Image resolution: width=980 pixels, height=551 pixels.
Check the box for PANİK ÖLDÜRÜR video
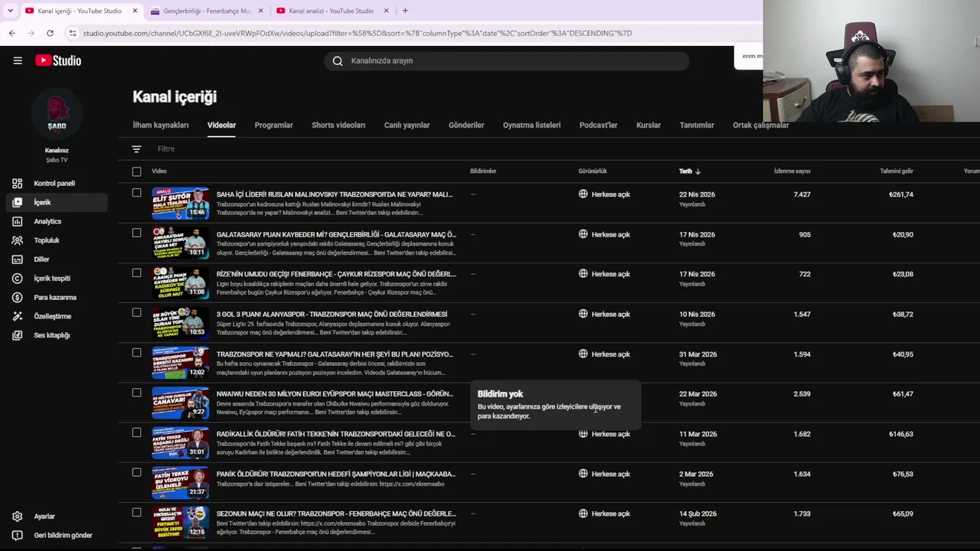pyautogui.click(x=136, y=472)
